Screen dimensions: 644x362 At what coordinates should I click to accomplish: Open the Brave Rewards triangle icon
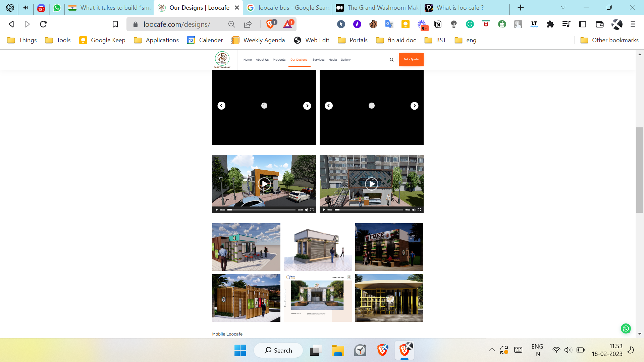288,24
